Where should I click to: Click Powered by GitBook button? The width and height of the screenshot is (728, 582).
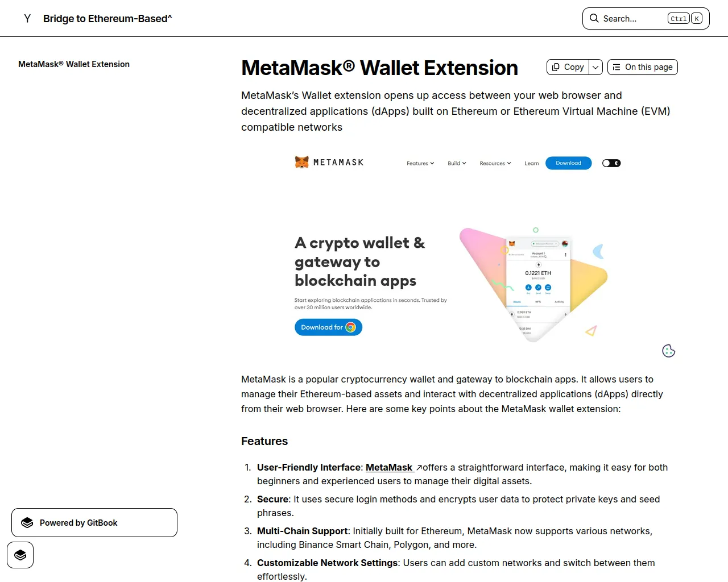tap(94, 523)
